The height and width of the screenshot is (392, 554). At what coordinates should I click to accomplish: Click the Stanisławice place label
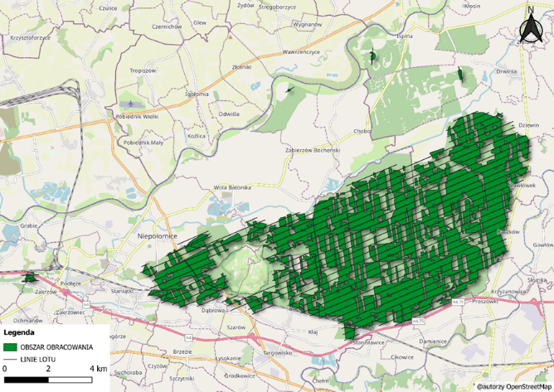coord(371,341)
